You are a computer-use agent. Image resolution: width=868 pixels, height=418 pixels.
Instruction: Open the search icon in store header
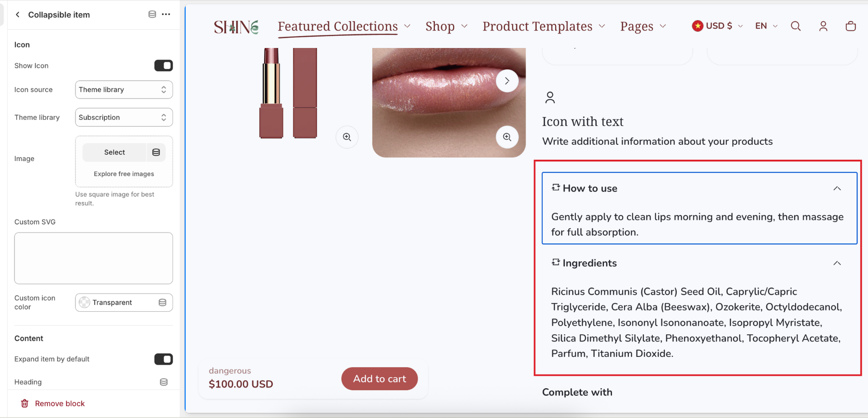tap(796, 26)
